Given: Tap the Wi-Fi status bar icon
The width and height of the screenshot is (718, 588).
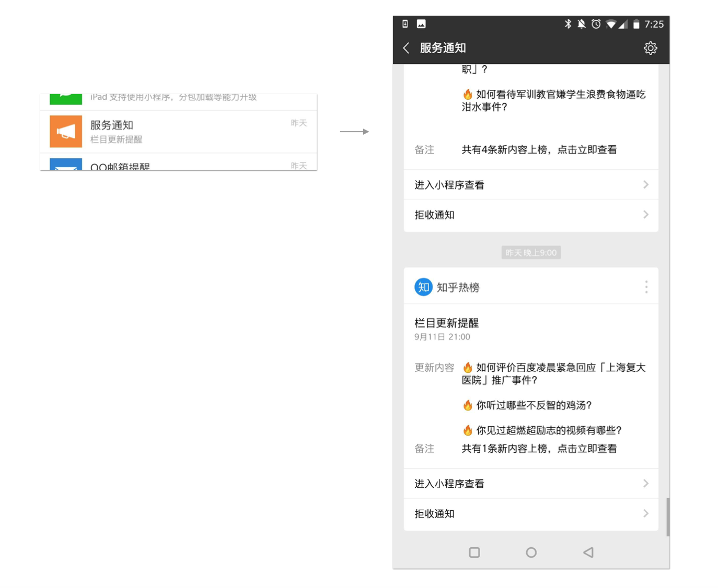Looking at the screenshot, I should [x=611, y=24].
